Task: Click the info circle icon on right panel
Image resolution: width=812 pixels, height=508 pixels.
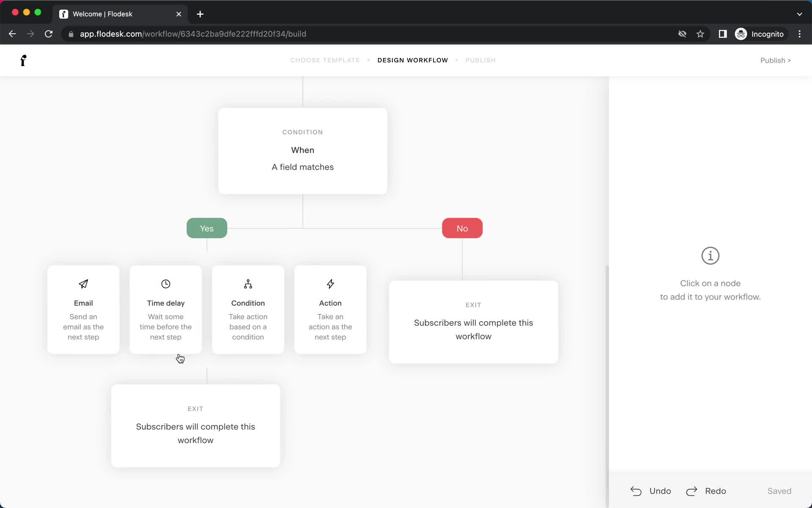Action: point(710,255)
